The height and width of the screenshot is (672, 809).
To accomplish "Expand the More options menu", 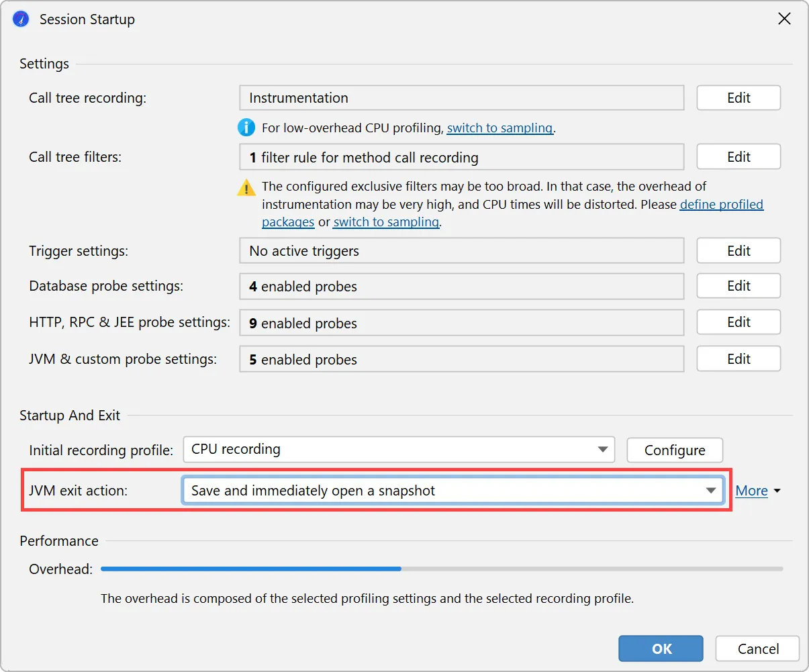I will [x=758, y=491].
